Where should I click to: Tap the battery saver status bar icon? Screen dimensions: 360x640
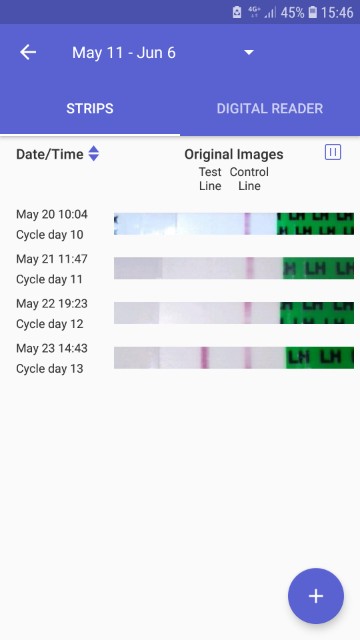237,12
